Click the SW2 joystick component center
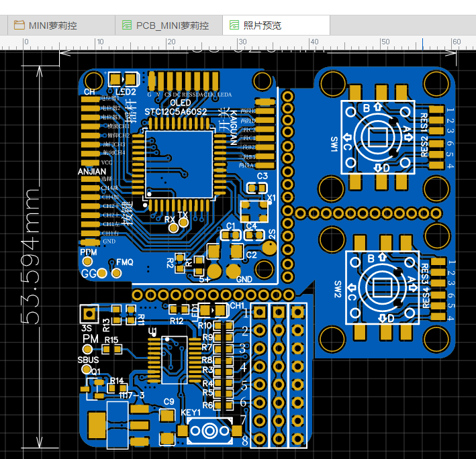Viewport: 476px width, 459px height. click(381, 289)
